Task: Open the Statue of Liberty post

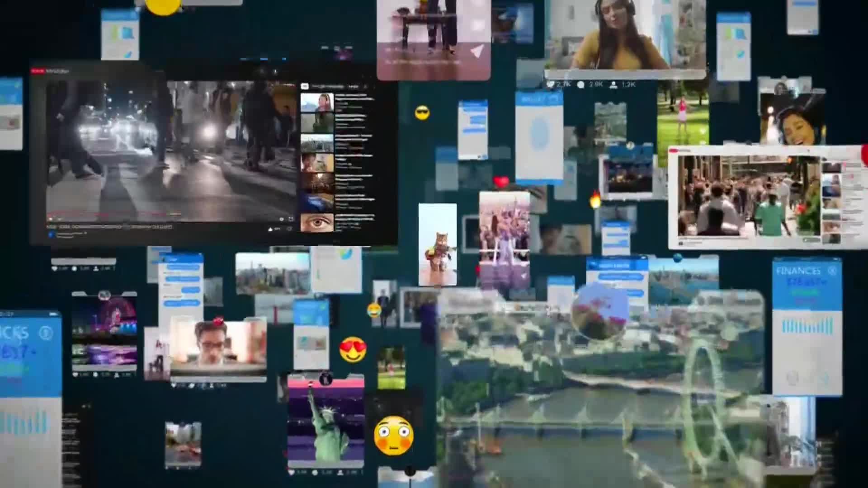Action: pyautogui.click(x=325, y=420)
